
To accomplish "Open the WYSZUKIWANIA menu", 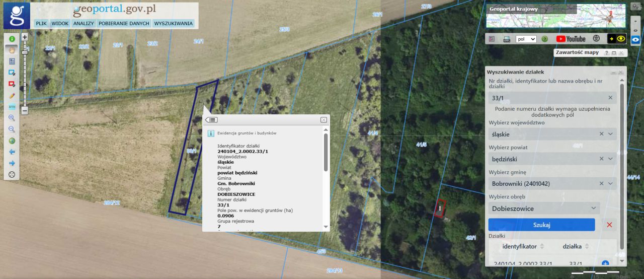I will point(174,23).
